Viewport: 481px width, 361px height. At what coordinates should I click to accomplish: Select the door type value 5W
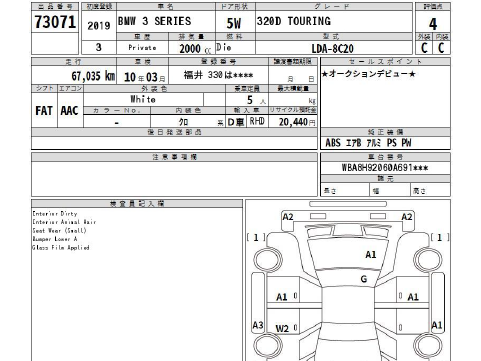(x=234, y=23)
